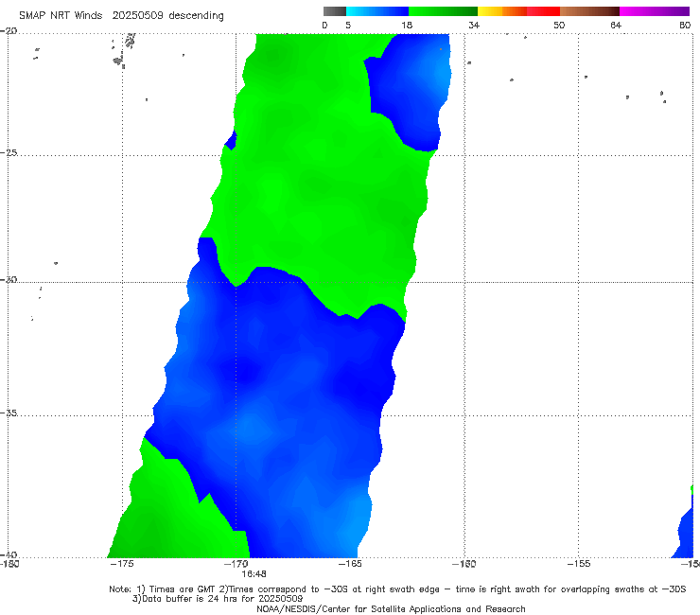
Task: Click the small blue swath fragment at bottom right
Action: pyautogui.click(x=685, y=532)
